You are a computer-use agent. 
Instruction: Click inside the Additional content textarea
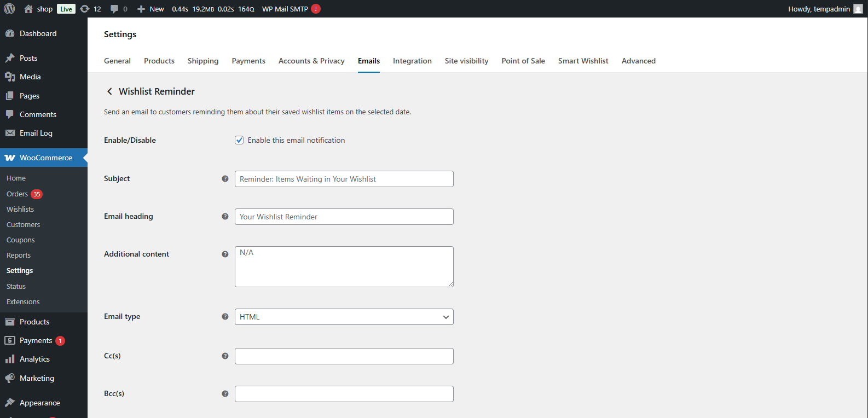344,267
